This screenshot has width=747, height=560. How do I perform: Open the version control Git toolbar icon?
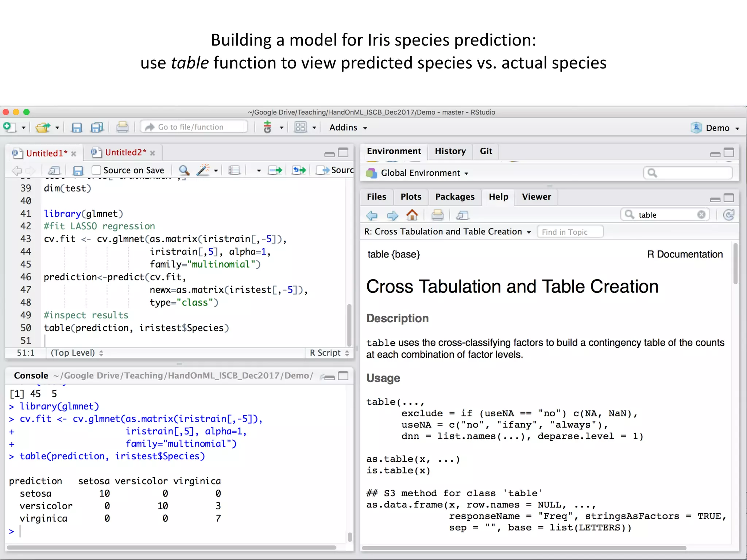pyautogui.click(x=267, y=127)
